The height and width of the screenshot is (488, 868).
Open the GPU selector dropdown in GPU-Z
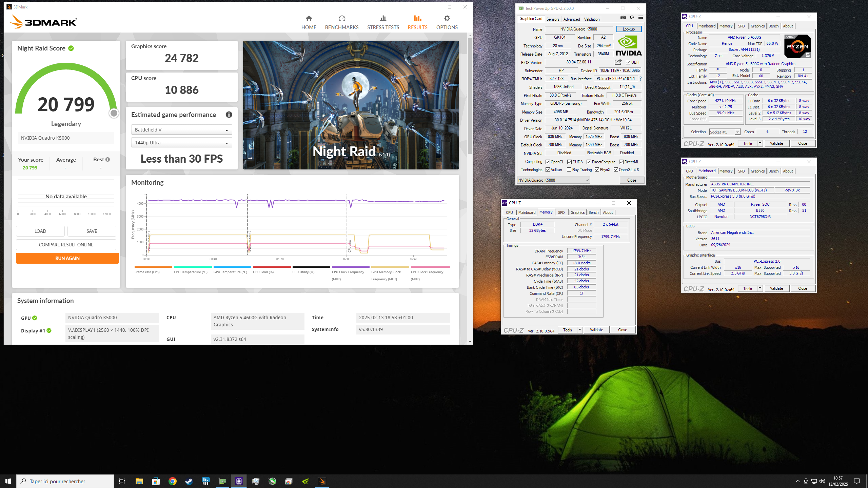(x=553, y=180)
